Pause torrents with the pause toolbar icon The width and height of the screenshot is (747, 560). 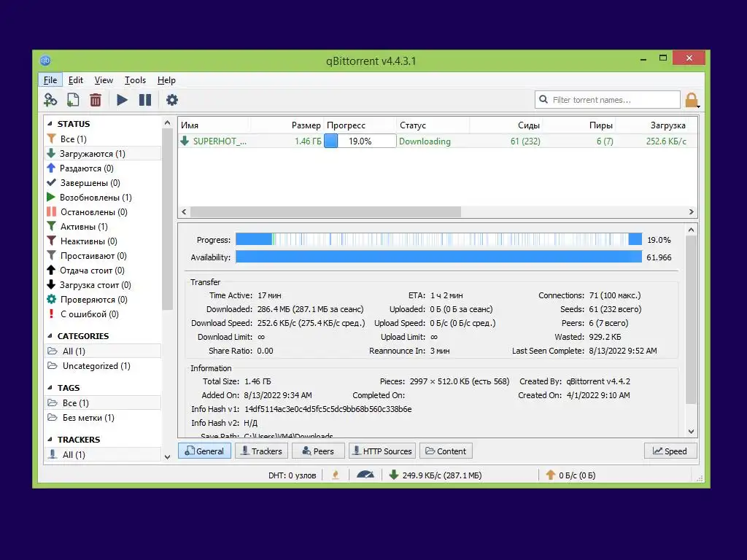coord(145,100)
